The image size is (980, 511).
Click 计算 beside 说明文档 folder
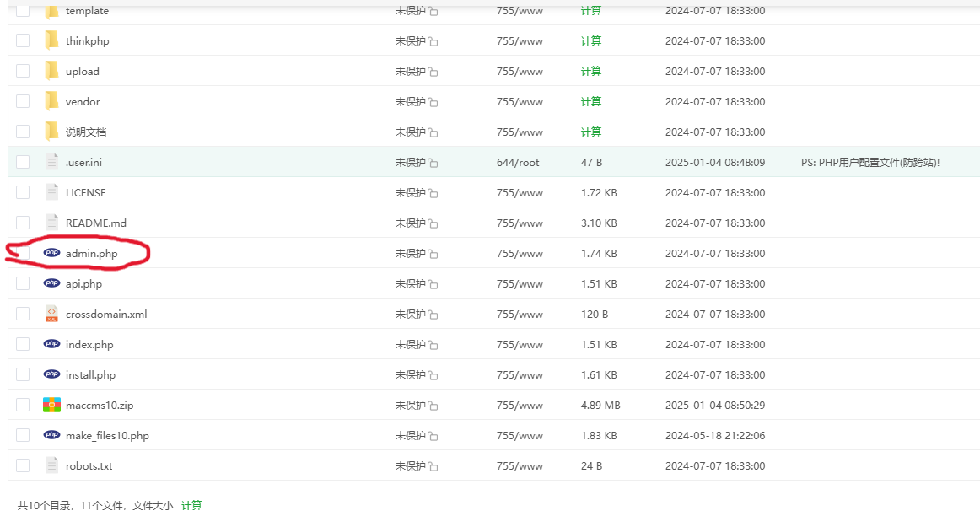[590, 132]
